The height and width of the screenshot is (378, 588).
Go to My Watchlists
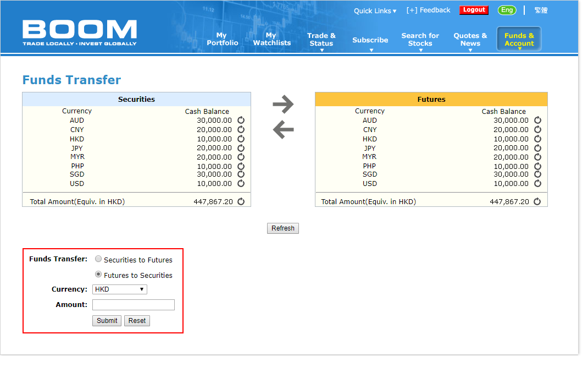(272, 39)
